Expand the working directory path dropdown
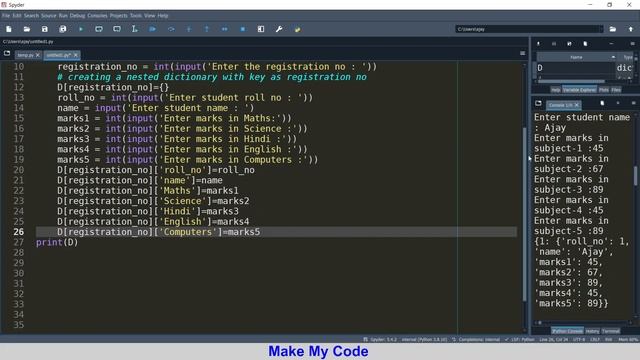The image size is (640, 360). tap(600, 29)
